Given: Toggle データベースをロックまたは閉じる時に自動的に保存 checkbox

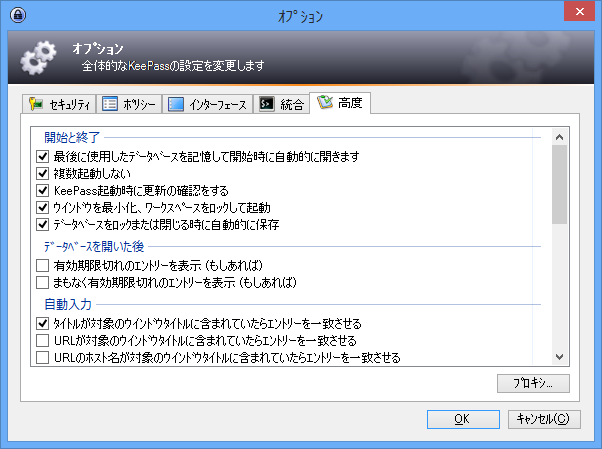Looking at the screenshot, I should [42, 224].
